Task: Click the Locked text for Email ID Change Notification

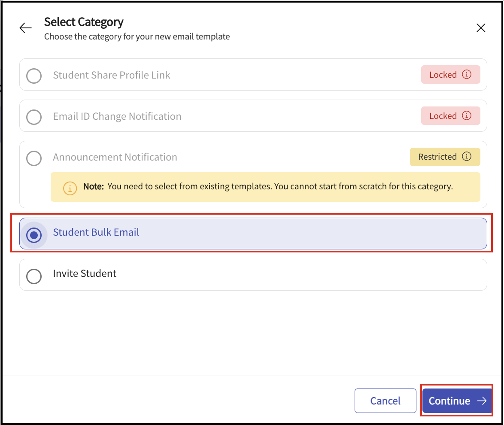Action: coord(443,116)
